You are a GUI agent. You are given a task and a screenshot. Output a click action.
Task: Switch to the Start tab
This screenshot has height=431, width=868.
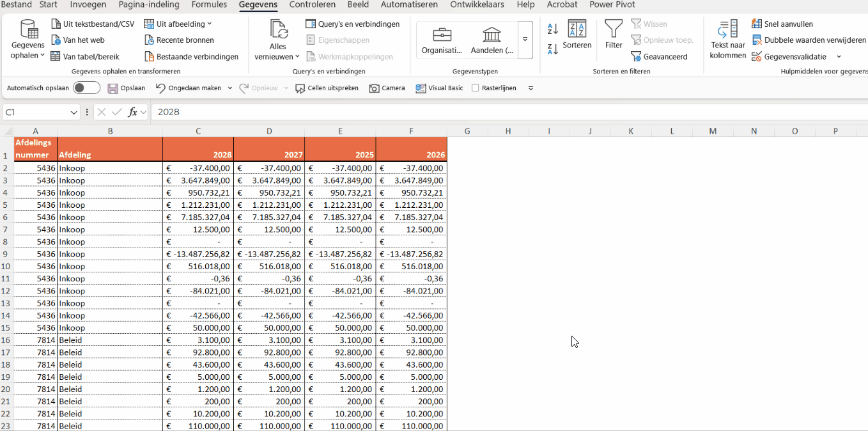[49, 5]
